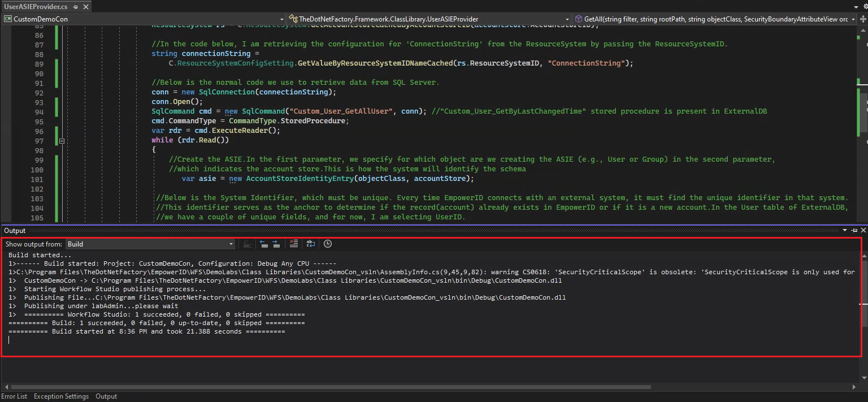Viewport: 868px width, 402px height.
Task: Pin the Output window (auto hide)
Action: [854, 231]
